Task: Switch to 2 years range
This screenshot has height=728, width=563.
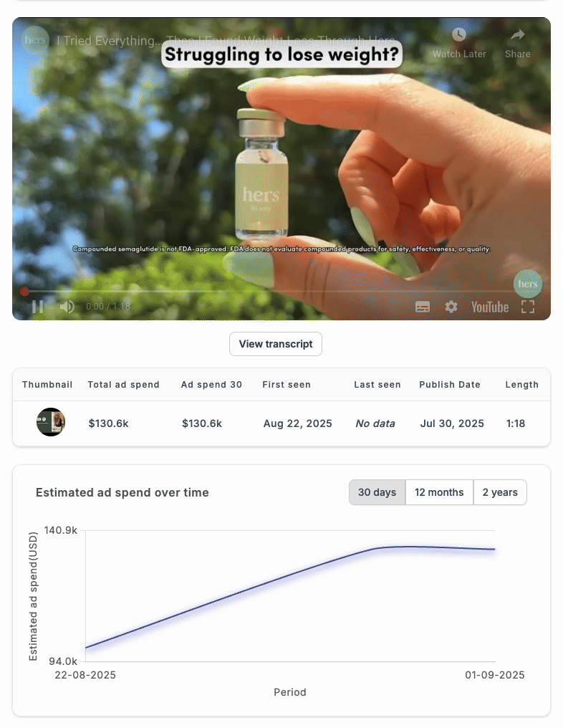Action: (500, 492)
